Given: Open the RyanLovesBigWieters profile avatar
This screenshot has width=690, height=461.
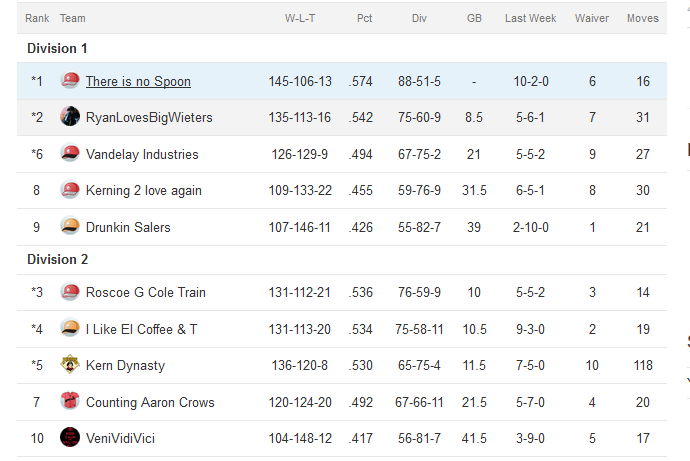Looking at the screenshot, I should pyautogui.click(x=70, y=117).
